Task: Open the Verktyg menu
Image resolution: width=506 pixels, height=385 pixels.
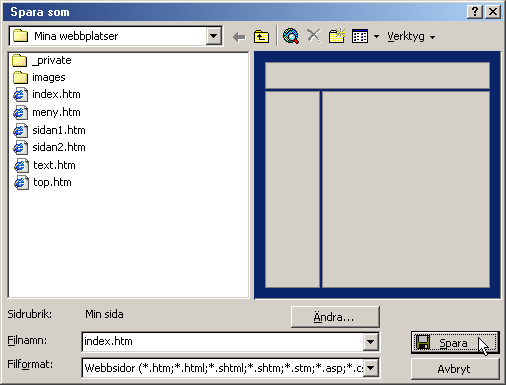Action: point(411,36)
